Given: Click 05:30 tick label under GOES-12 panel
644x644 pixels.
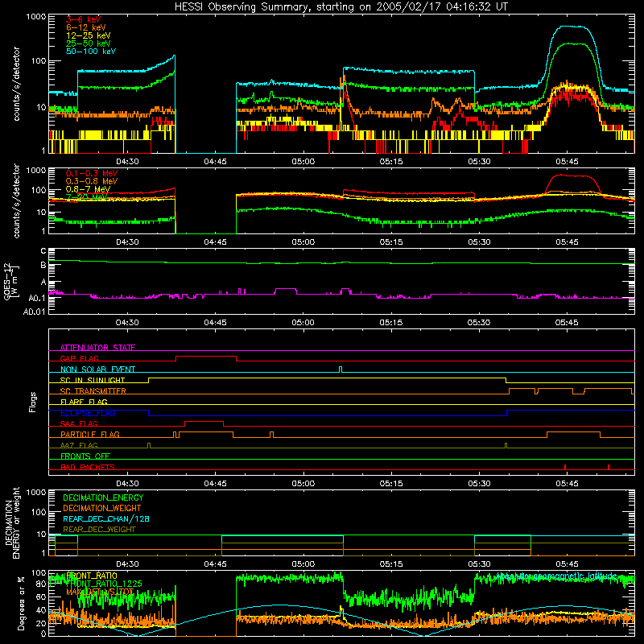Looking at the screenshot, I should (479, 323).
